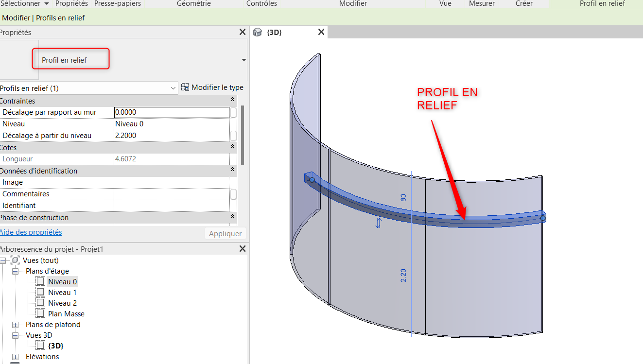This screenshot has width=643, height=364.
Task: Select the Plans de plafond tree label
Action: click(x=53, y=325)
